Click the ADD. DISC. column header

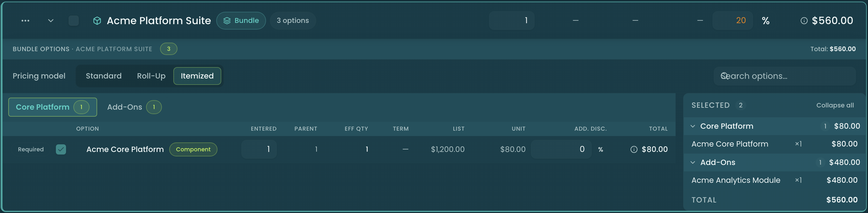coord(590,129)
